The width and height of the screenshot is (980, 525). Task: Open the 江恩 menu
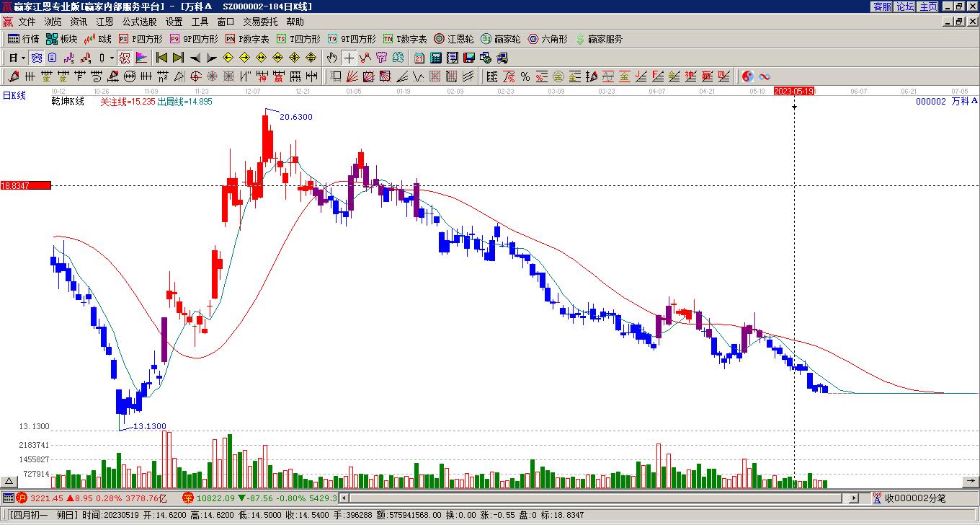click(104, 22)
